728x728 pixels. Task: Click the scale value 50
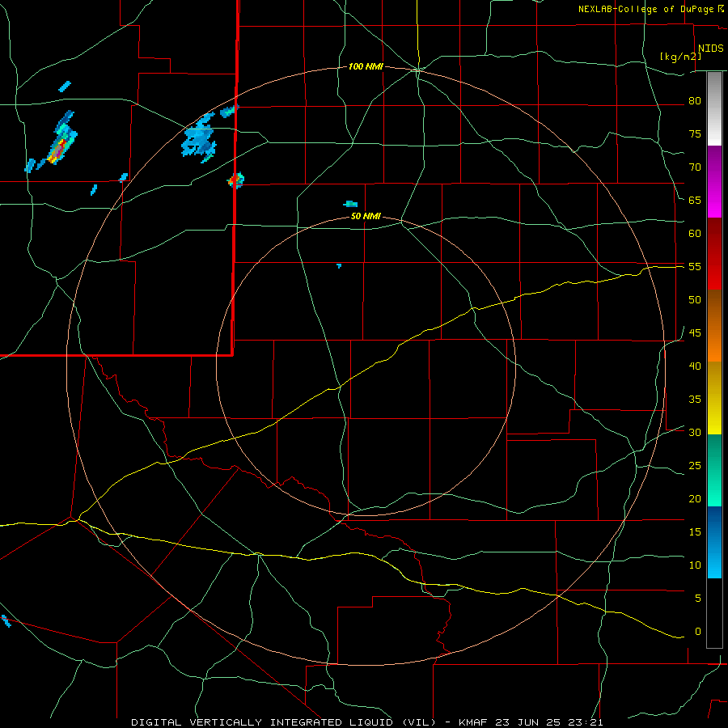[695, 299]
